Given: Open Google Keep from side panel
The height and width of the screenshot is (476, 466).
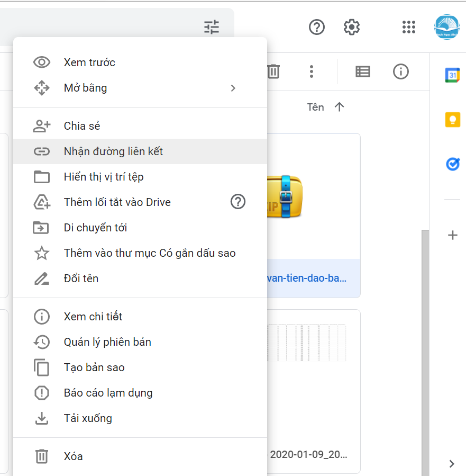Looking at the screenshot, I should tap(452, 120).
